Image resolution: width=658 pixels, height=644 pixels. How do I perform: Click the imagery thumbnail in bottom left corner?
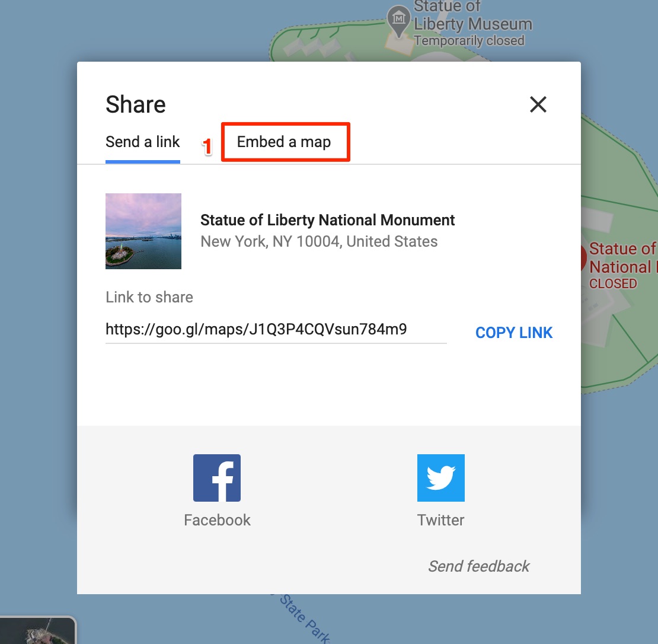point(36,632)
